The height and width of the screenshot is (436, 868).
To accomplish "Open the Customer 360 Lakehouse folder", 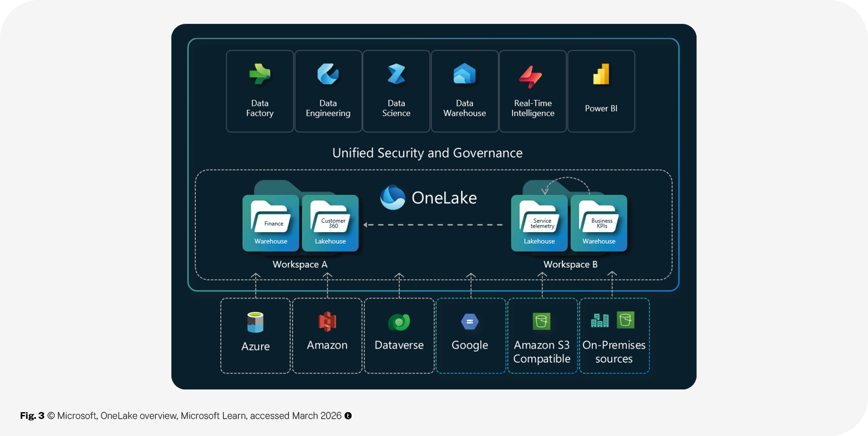I will pos(331,223).
